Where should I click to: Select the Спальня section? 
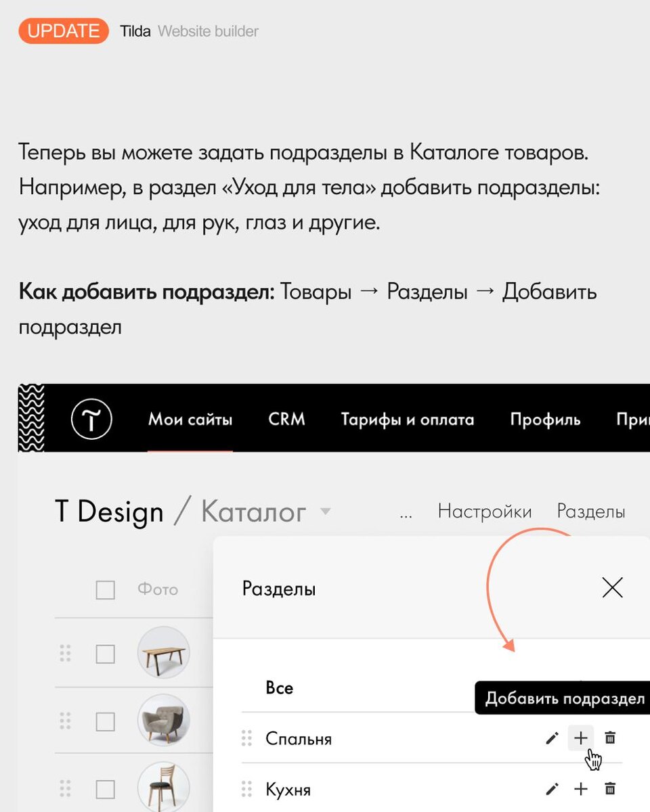(x=299, y=738)
